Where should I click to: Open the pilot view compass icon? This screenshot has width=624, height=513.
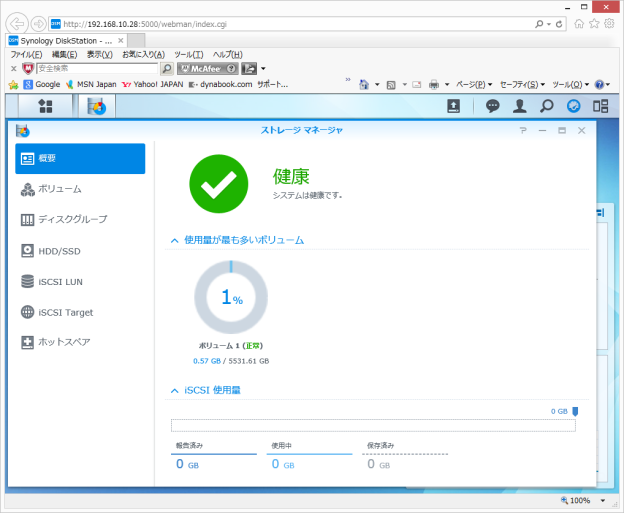(x=573, y=106)
